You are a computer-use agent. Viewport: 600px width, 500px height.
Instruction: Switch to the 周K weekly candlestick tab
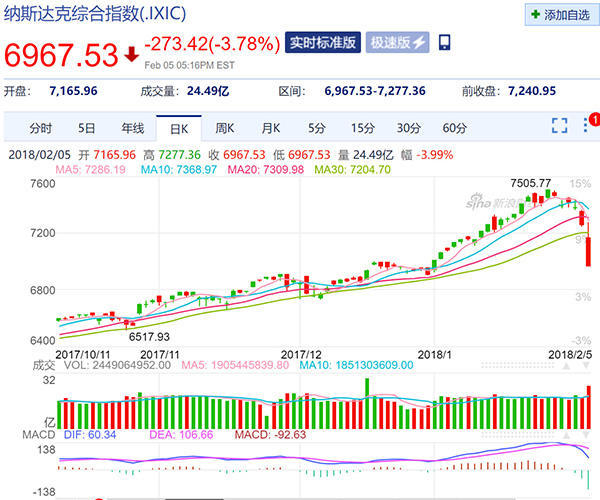225,128
